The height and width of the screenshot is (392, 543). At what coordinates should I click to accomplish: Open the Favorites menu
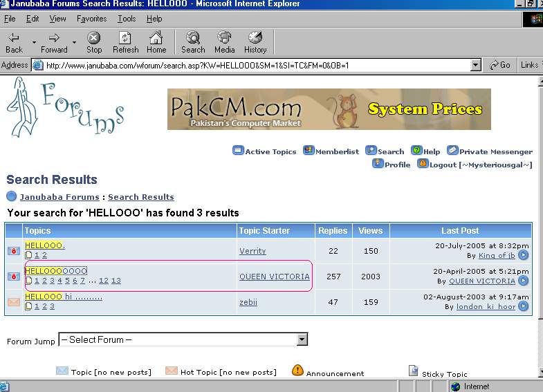(x=92, y=19)
